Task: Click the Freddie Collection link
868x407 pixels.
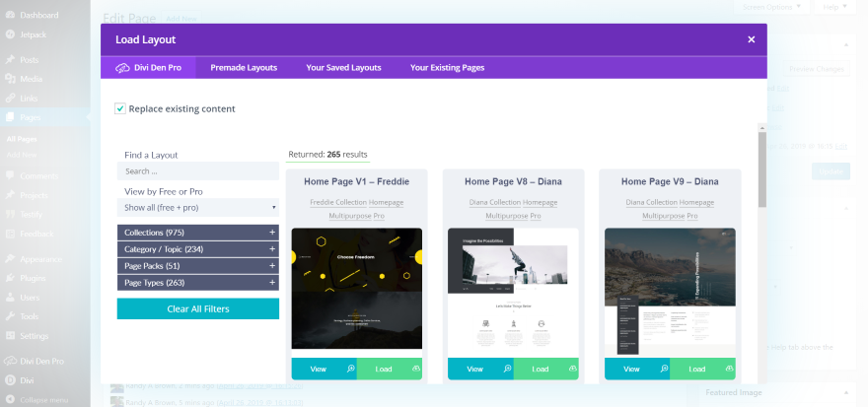Action: pyautogui.click(x=338, y=202)
